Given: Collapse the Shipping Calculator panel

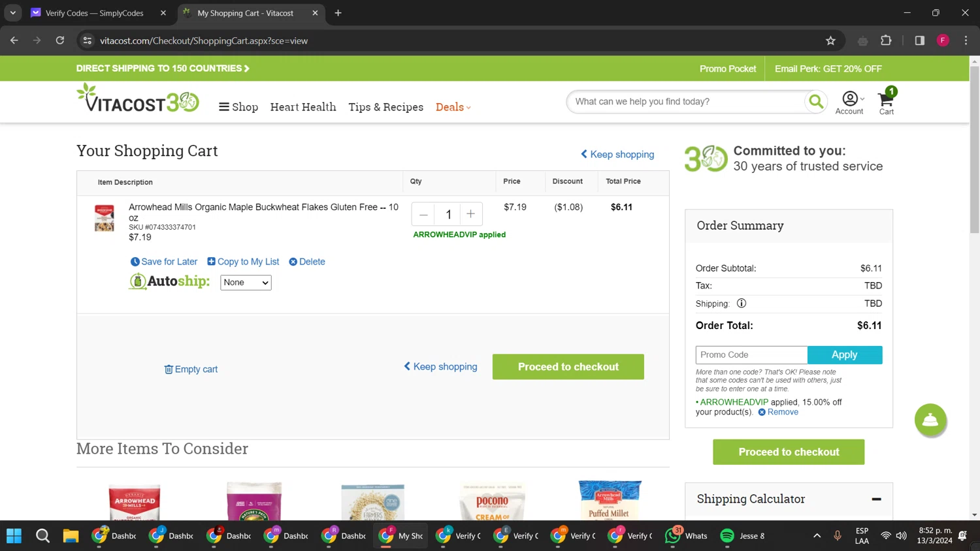Looking at the screenshot, I should 876,499.
